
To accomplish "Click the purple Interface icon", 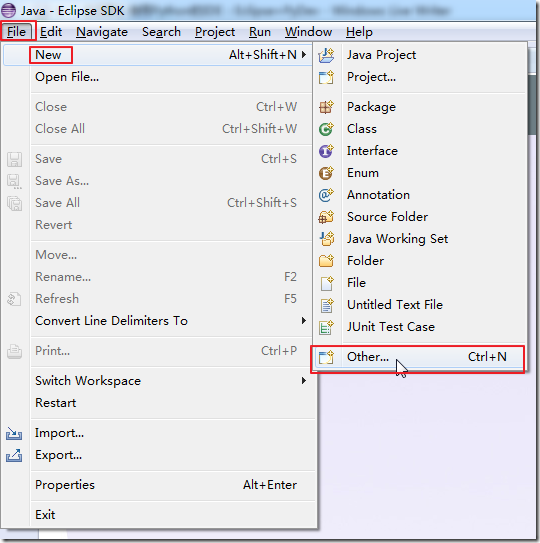I will coord(326,151).
